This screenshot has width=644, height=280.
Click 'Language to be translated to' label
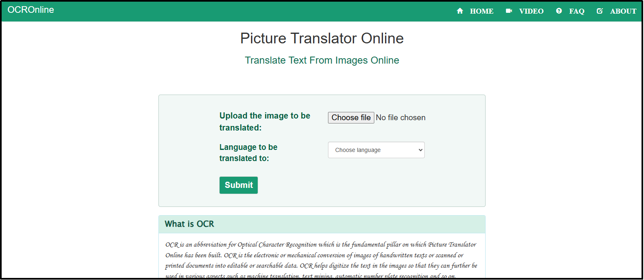248,152
